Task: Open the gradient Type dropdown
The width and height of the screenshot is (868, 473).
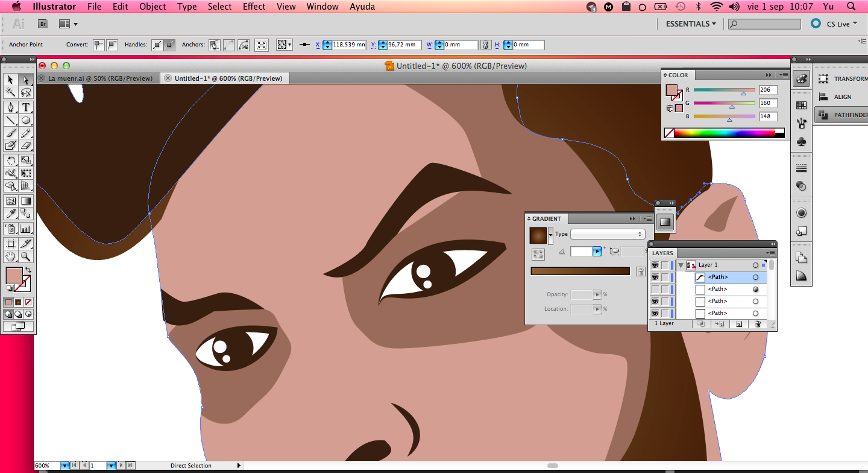Action: (607, 234)
